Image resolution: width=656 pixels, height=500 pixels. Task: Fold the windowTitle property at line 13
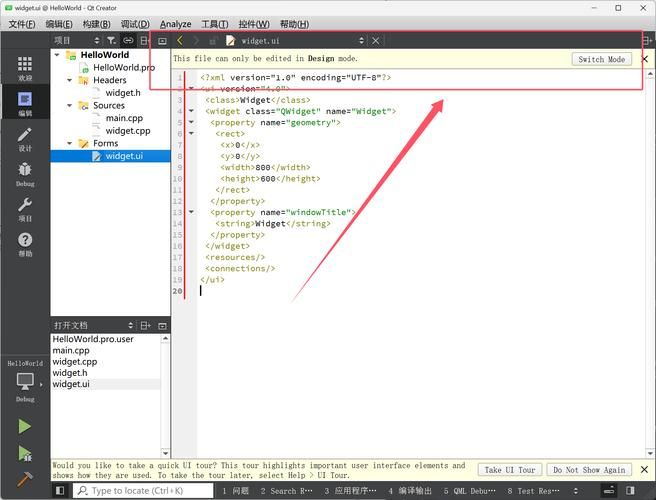(x=191, y=212)
